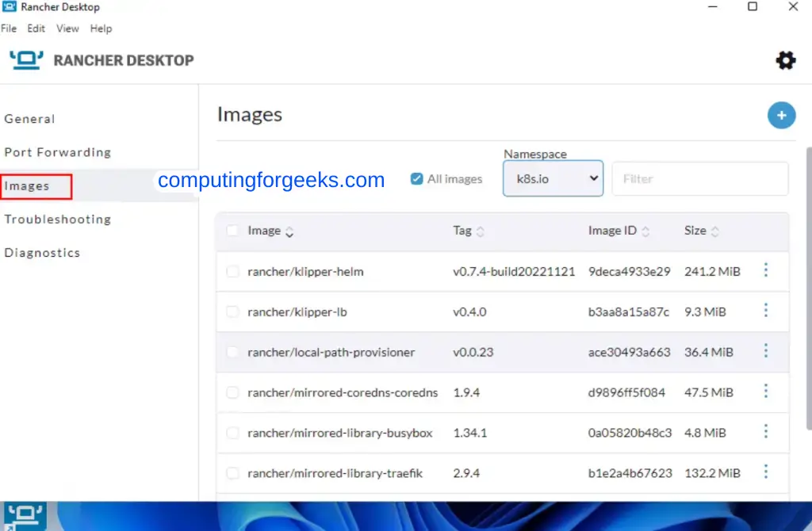The image size is (812, 531).
Task: Click image ID d9896ff5f084
Action: [x=626, y=393]
